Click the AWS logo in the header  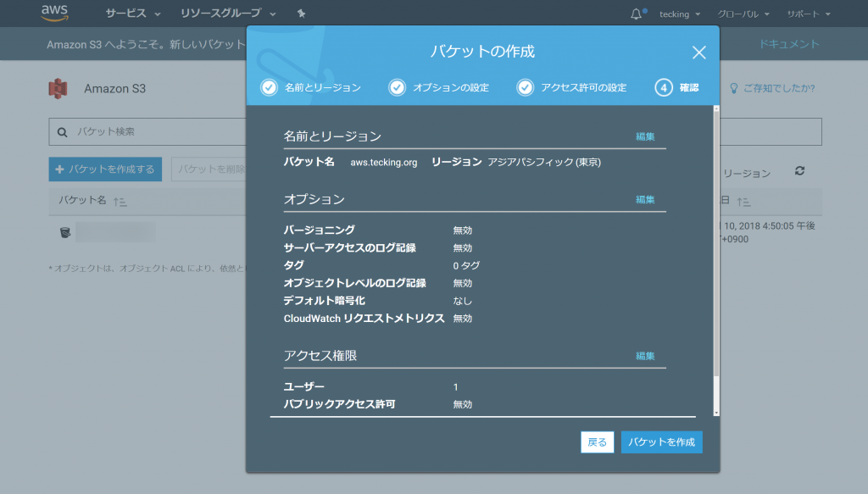click(55, 13)
